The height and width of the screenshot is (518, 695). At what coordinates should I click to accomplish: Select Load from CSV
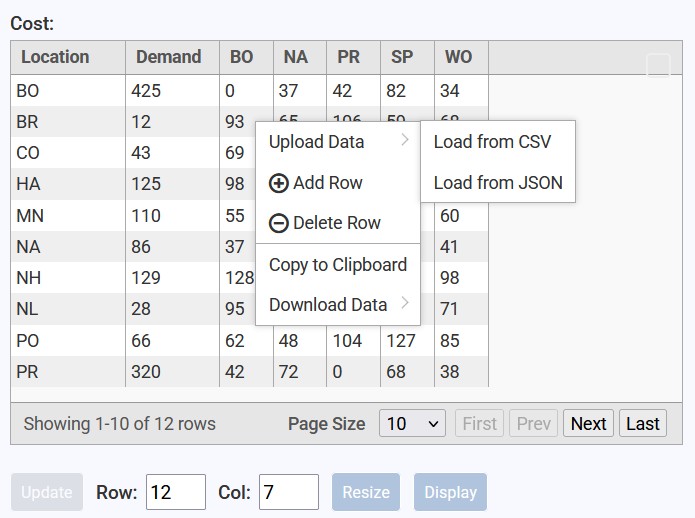point(498,142)
